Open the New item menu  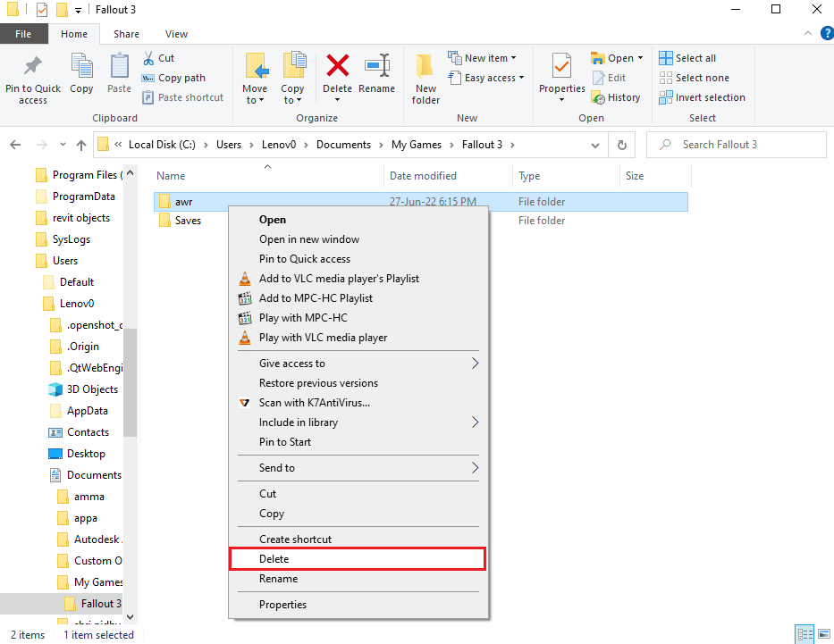click(x=482, y=58)
